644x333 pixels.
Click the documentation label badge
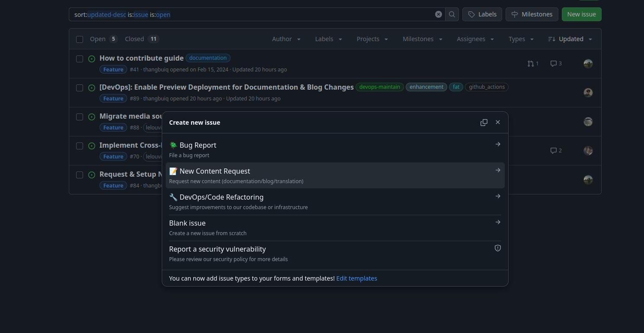[208, 58]
